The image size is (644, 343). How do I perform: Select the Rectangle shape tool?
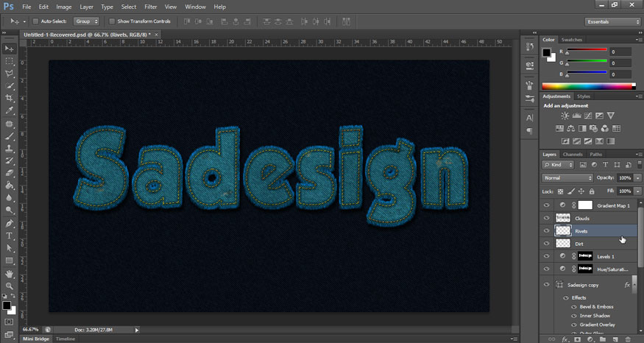(9, 261)
